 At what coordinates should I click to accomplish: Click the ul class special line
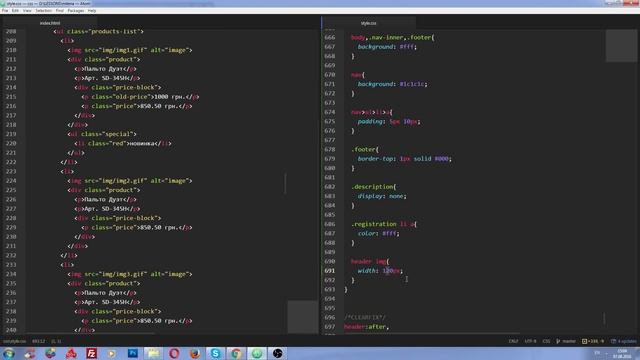click(102, 134)
